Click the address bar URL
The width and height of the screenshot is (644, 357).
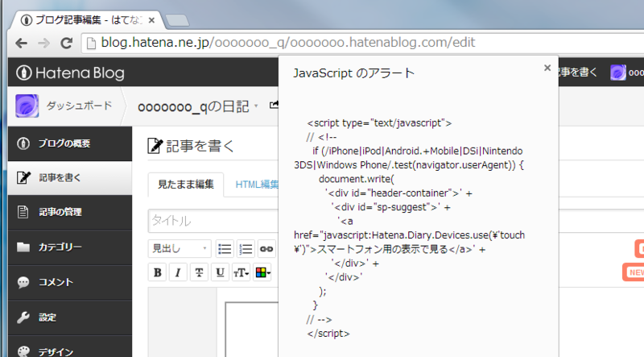click(x=288, y=43)
